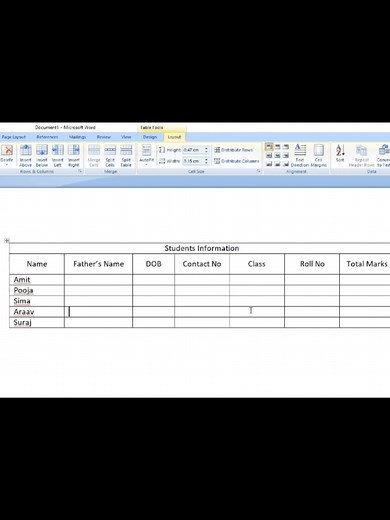Click Distribute Columns

pyautogui.click(x=236, y=161)
